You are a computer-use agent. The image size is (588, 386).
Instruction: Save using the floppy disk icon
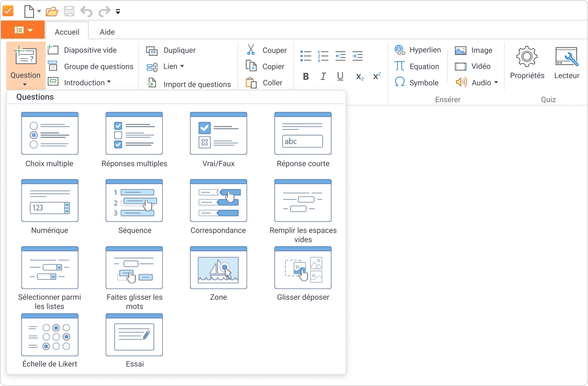[69, 11]
